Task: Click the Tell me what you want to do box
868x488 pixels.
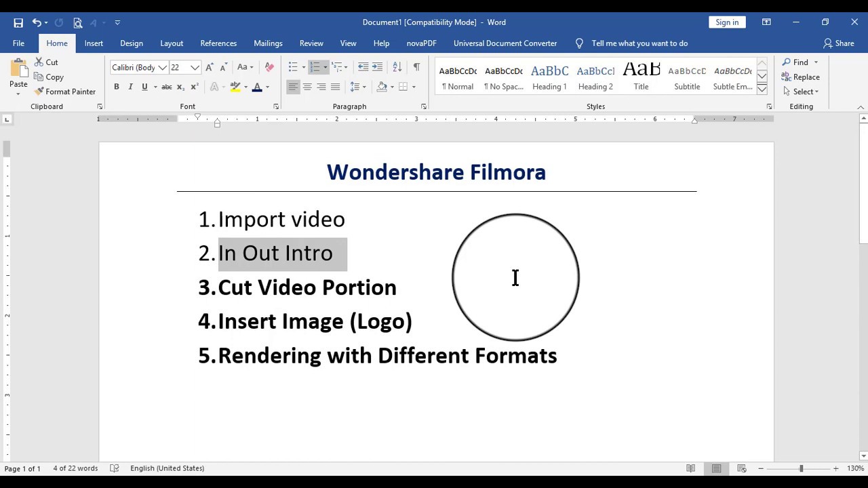Action: [639, 43]
